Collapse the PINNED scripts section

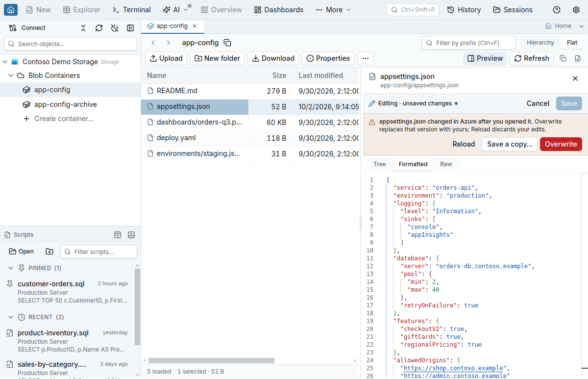pyautogui.click(x=11, y=268)
